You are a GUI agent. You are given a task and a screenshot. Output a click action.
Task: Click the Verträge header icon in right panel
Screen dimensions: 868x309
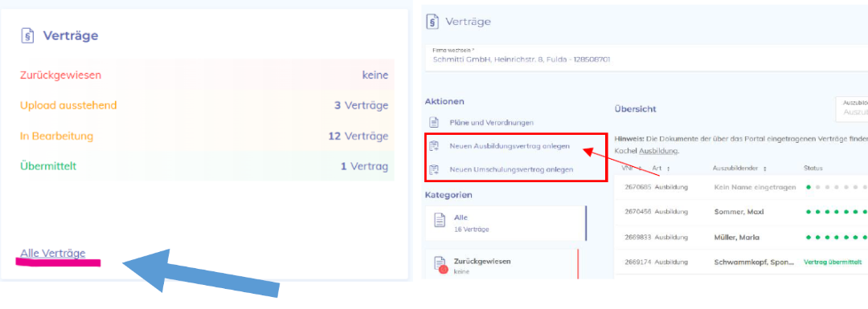click(x=432, y=22)
